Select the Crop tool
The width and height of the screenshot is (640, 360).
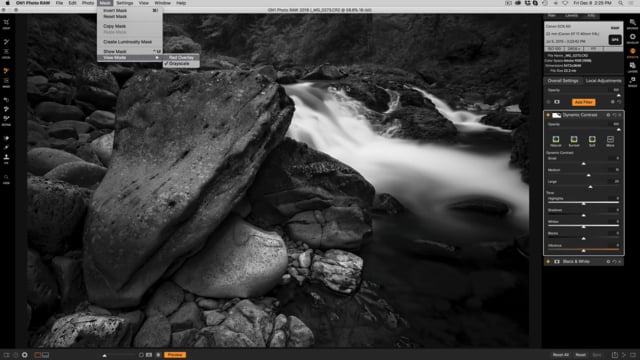click(6, 22)
